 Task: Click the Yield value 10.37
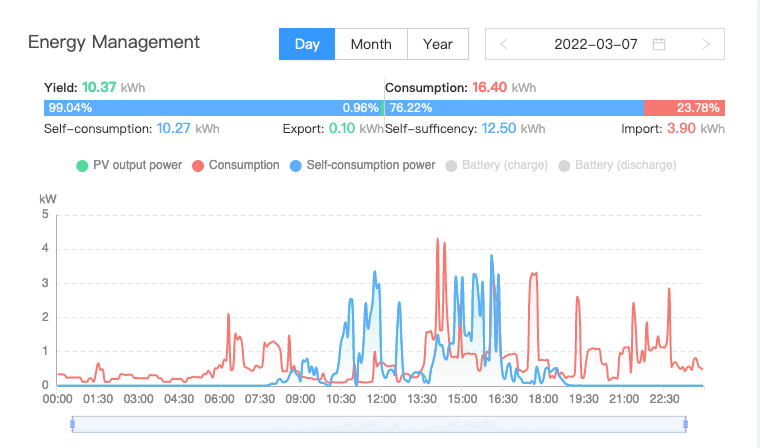pos(99,87)
